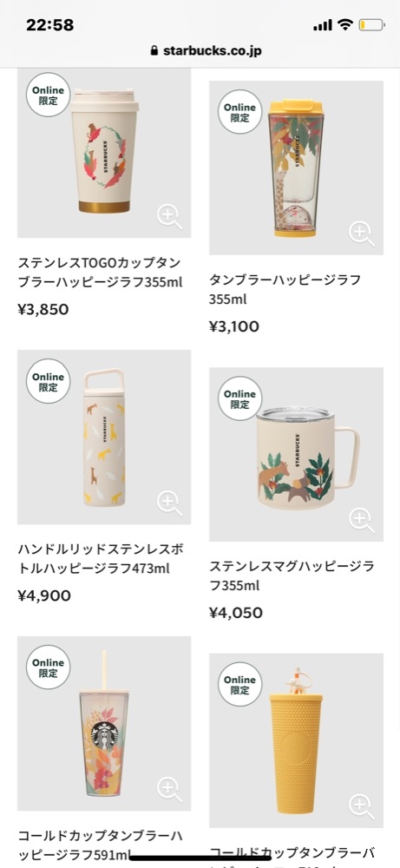This screenshot has width=400, height=868.
Task: Tap the home indicator bar at bottom
Action: 200,858
